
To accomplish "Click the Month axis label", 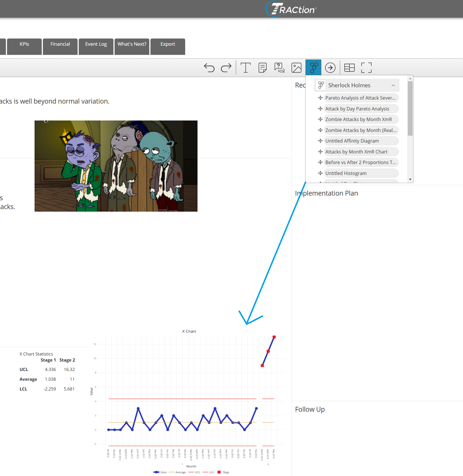I will [x=191, y=466].
